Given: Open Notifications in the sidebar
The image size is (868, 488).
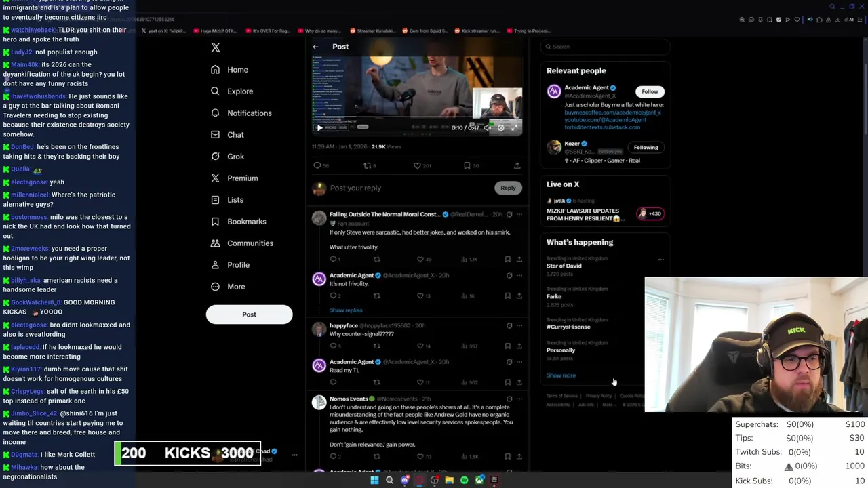Looking at the screenshot, I should (241, 113).
